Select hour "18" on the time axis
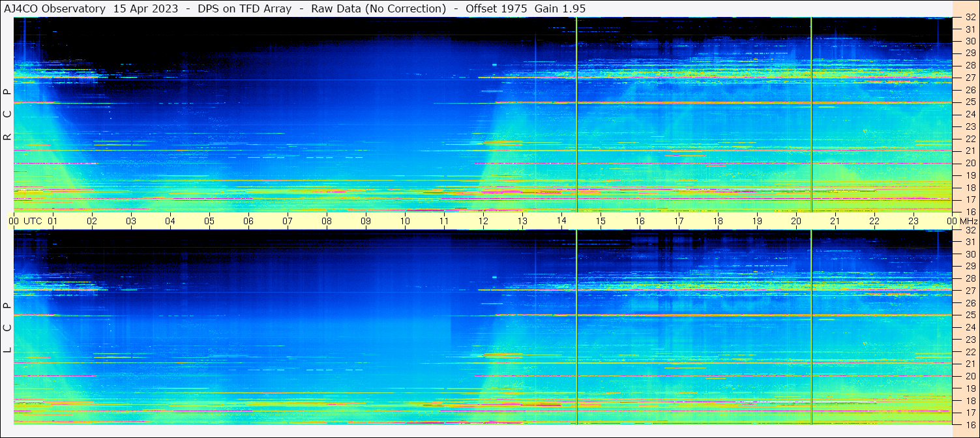The height and width of the screenshot is (438, 980). [718, 221]
